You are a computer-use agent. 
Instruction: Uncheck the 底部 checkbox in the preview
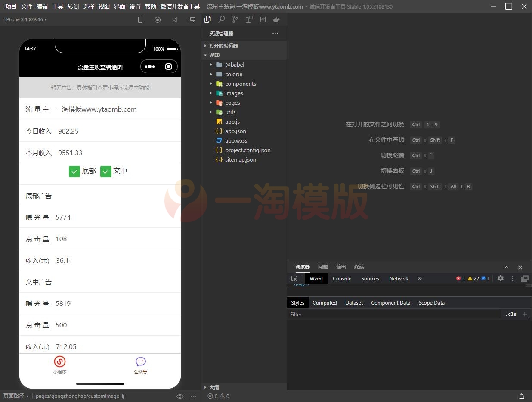[74, 171]
